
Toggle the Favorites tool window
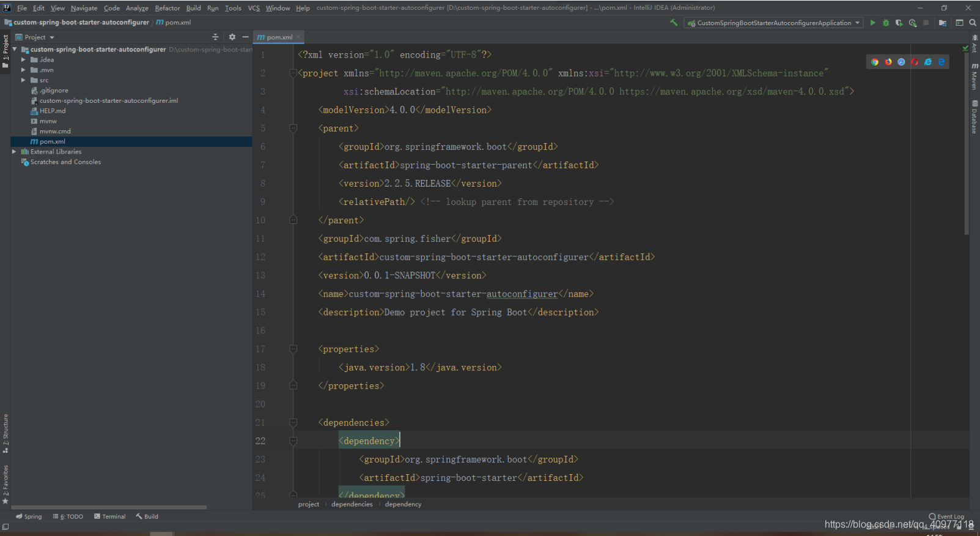5,484
